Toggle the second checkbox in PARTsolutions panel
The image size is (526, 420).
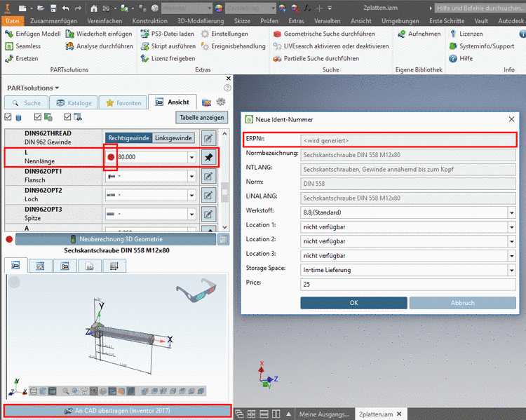(x=38, y=116)
